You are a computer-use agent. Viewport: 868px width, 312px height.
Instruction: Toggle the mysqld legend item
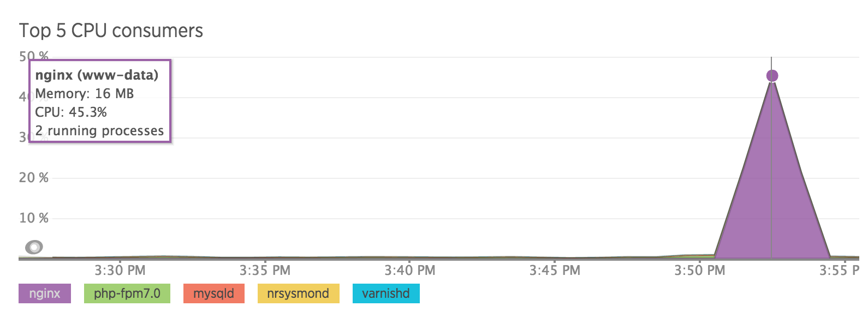click(x=213, y=293)
